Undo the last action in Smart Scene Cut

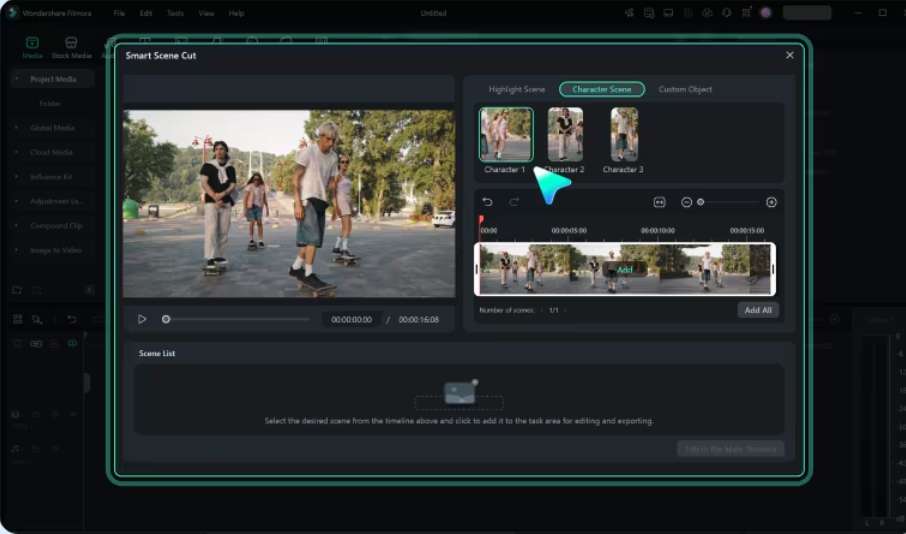(x=487, y=202)
